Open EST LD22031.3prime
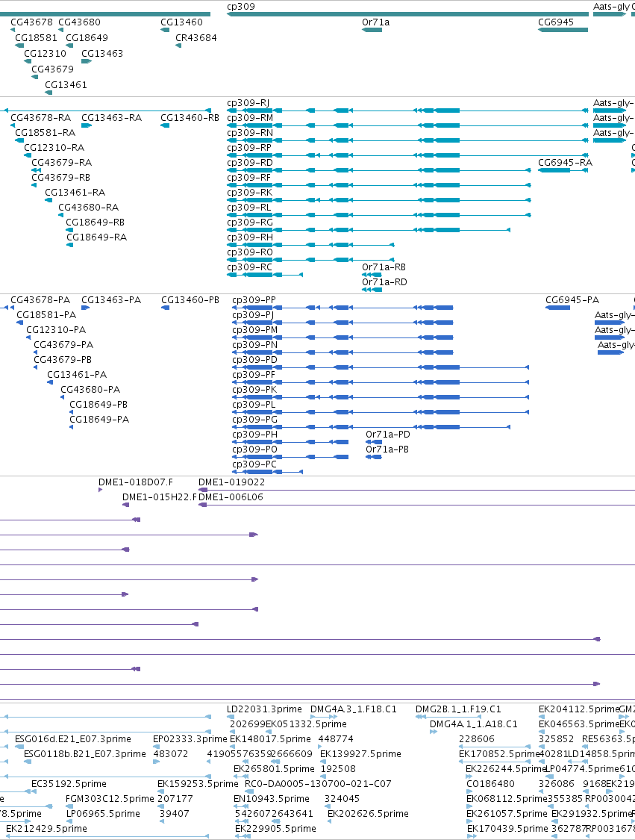 (x=264, y=709)
